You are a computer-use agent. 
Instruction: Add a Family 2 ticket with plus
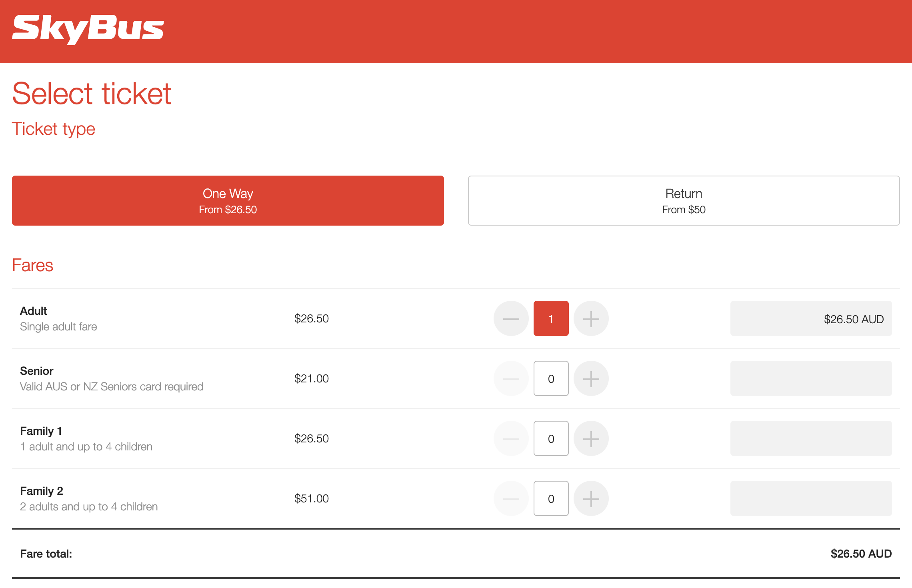click(591, 499)
